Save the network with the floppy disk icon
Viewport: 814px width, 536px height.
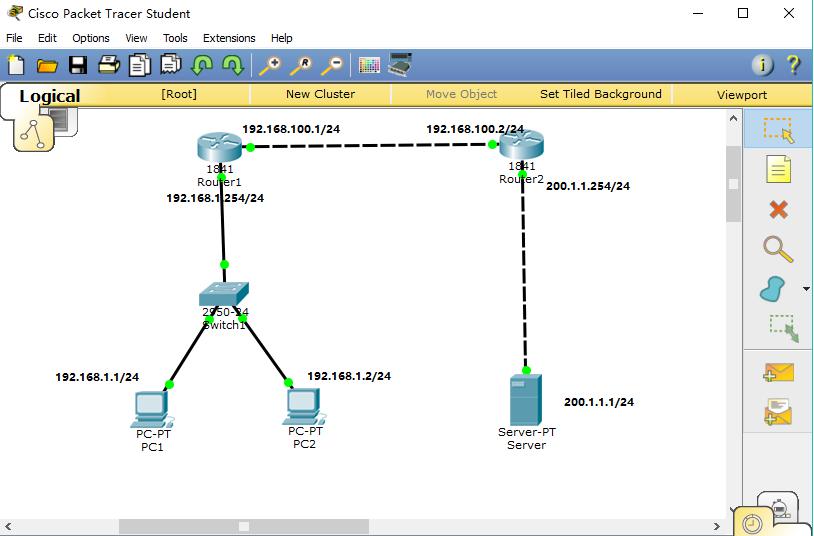[78, 65]
